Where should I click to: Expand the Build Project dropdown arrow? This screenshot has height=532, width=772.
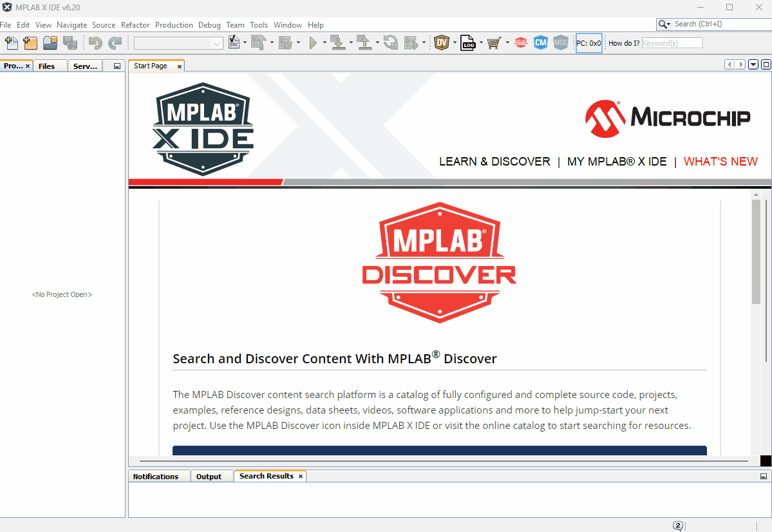point(272,43)
